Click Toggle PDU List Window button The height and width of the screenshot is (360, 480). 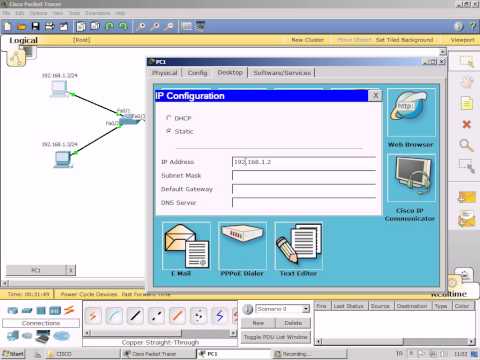click(x=275, y=337)
